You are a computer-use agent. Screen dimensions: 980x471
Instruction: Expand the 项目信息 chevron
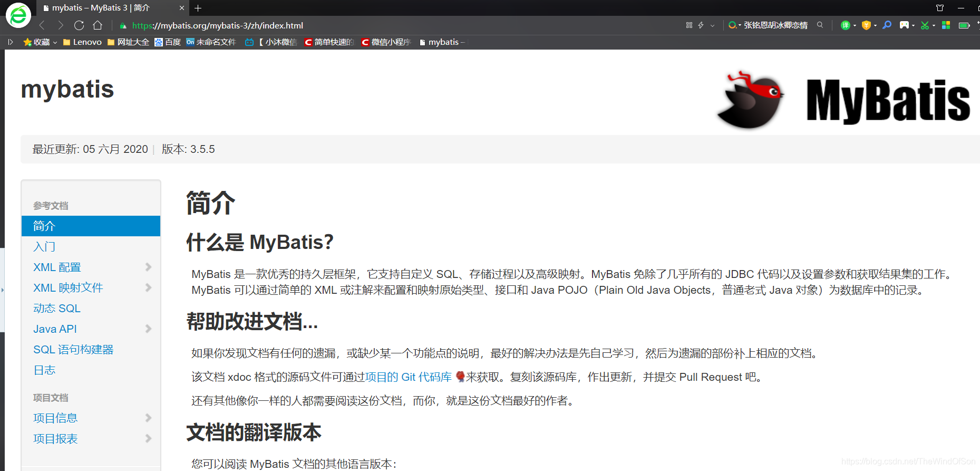click(148, 418)
